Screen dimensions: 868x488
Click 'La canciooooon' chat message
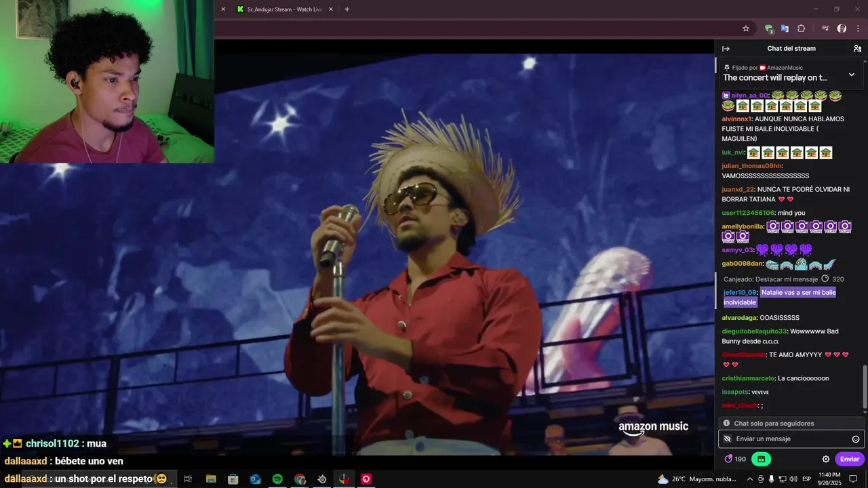point(803,378)
